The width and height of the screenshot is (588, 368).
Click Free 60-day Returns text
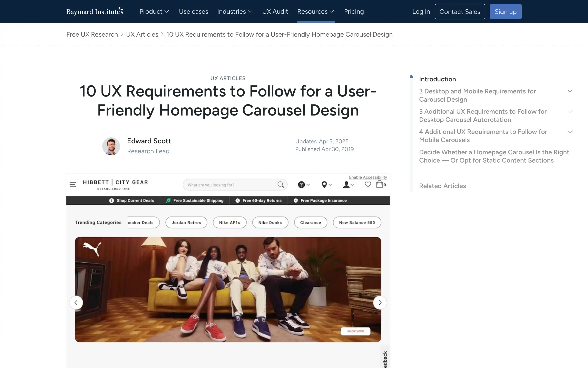point(262,201)
